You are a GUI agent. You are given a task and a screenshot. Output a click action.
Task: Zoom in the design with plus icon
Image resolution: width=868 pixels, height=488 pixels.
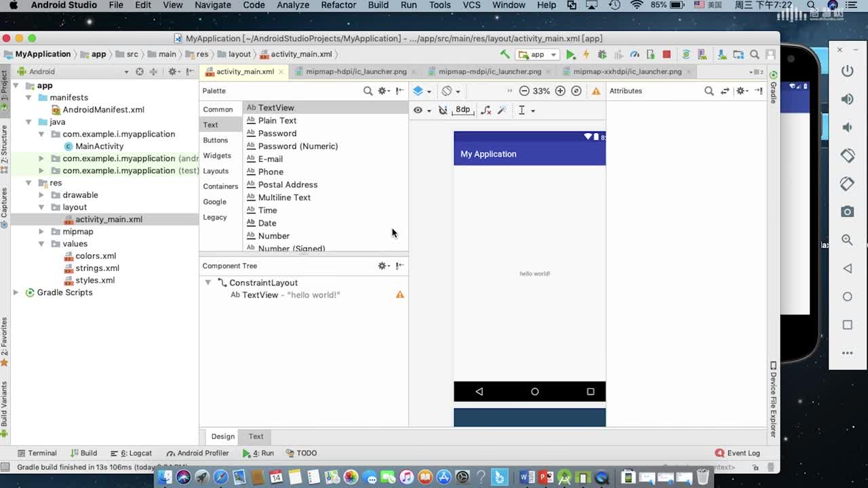coord(560,91)
